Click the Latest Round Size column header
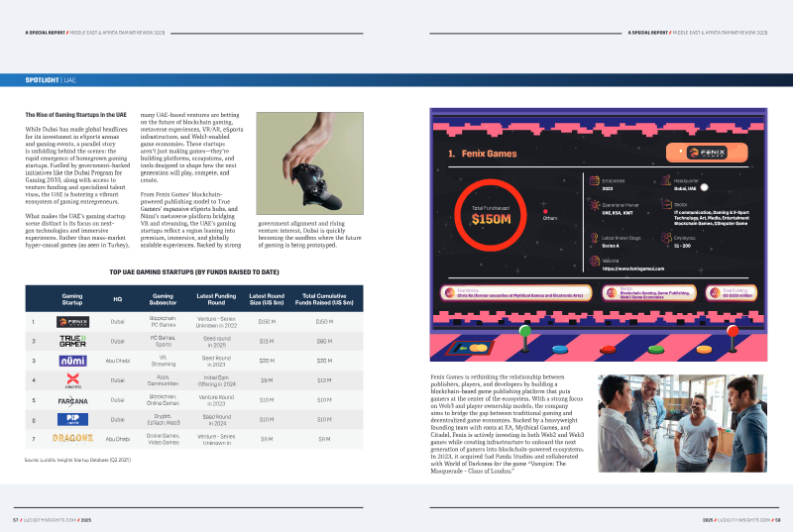Screen dimensions: 793x532 pos(267,299)
